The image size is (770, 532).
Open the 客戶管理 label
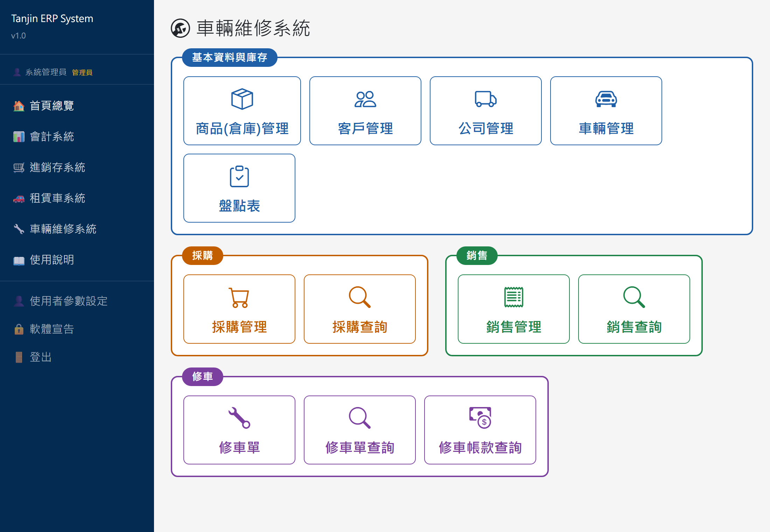[x=365, y=129]
